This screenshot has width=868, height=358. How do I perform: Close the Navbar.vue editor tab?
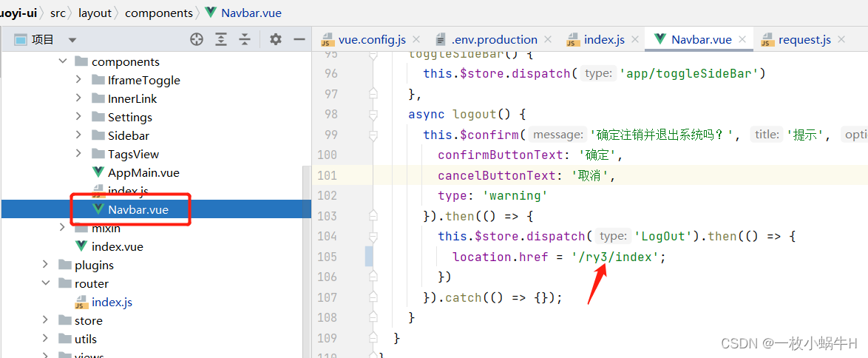click(x=743, y=39)
